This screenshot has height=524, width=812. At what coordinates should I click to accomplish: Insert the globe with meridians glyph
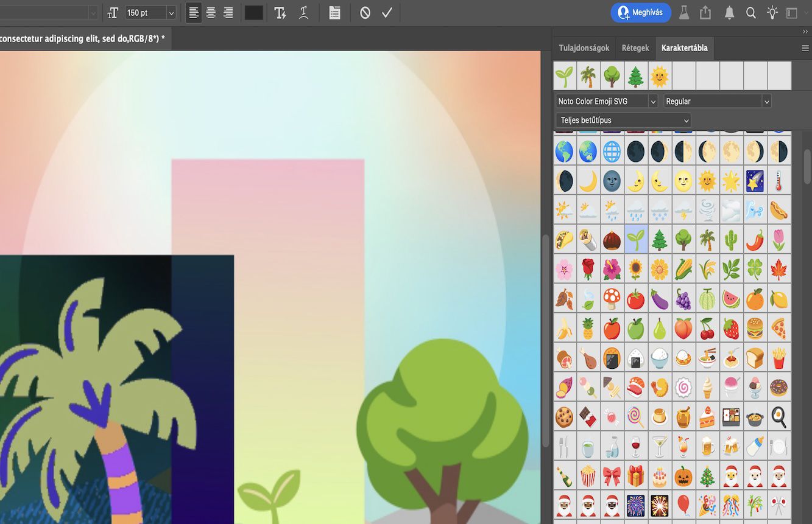point(612,151)
